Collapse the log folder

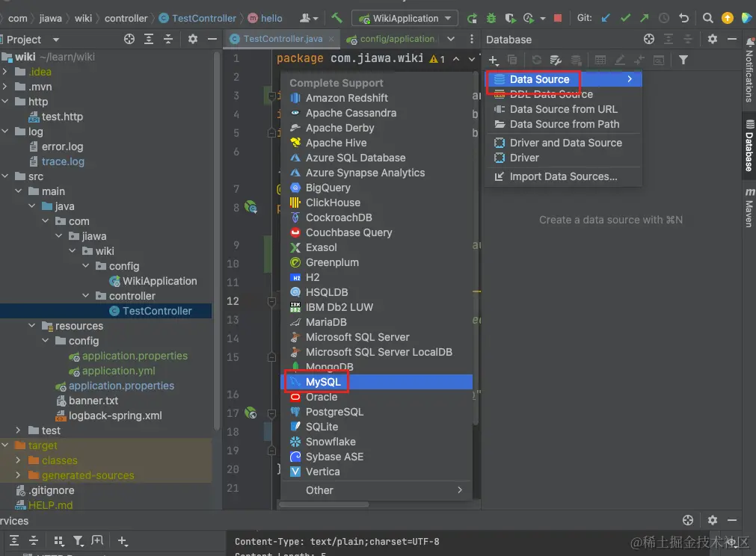coord(4,132)
